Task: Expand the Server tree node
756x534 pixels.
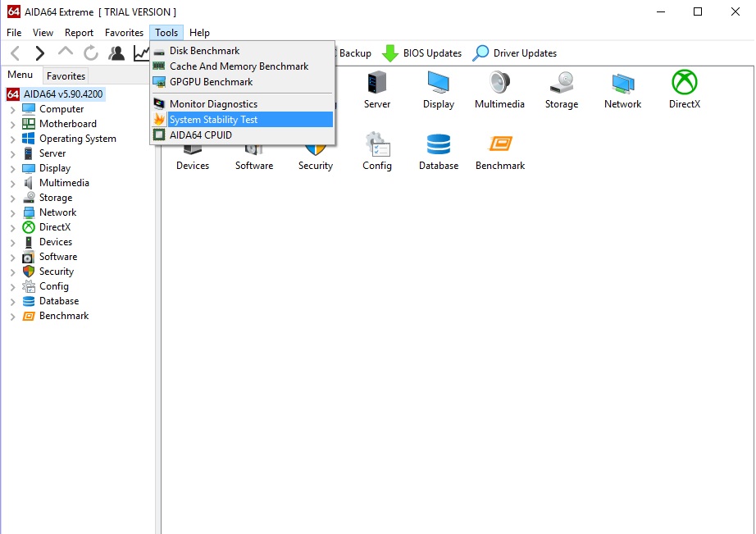Action: [12, 154]
